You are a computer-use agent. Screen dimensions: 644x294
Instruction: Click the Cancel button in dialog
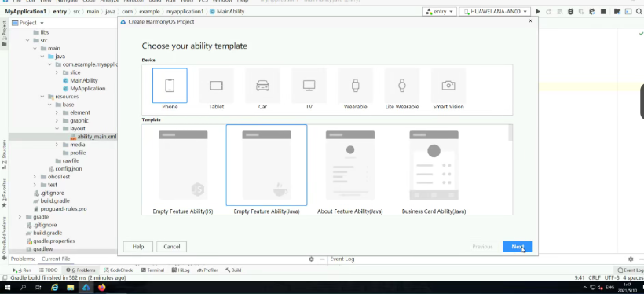(172, 247)
